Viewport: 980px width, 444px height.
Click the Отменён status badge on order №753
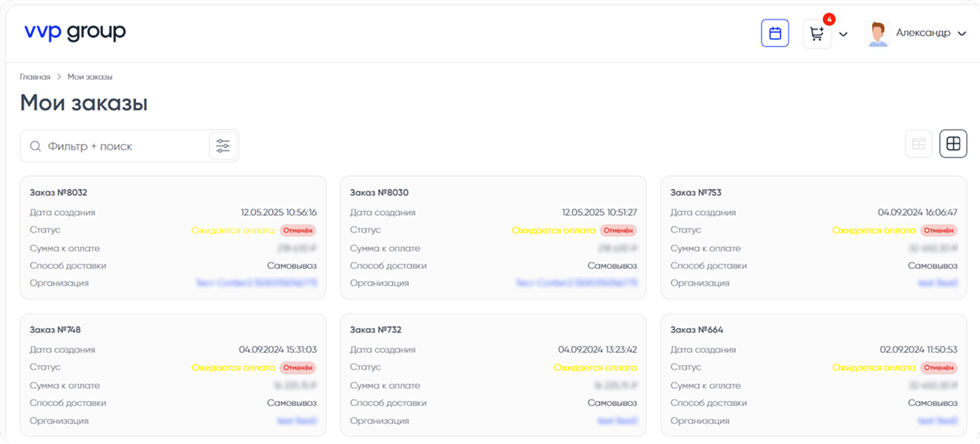click(939, 230)
